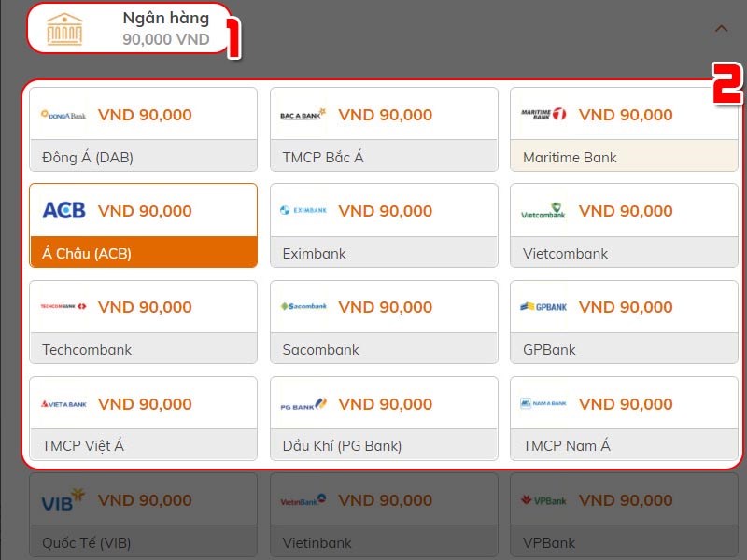Click the VIB logo

point(63,500)
